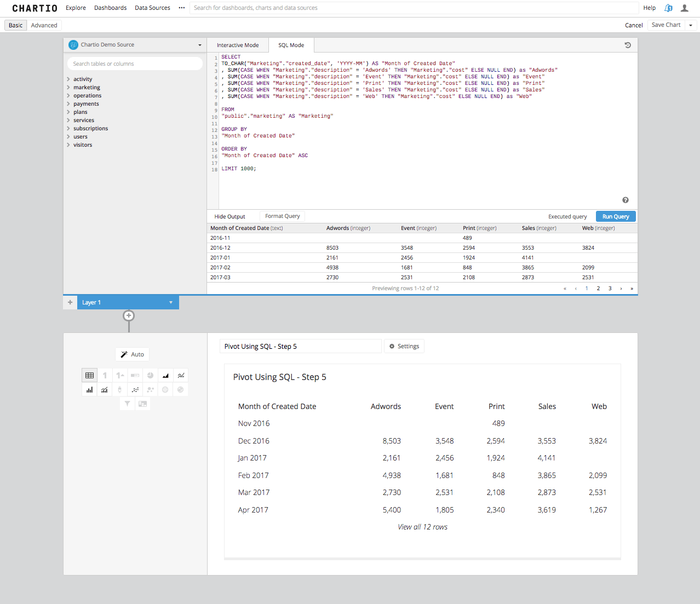This screenshot has height=604, width=700.
Task: Click Hide Output
Action: point(229,216)
